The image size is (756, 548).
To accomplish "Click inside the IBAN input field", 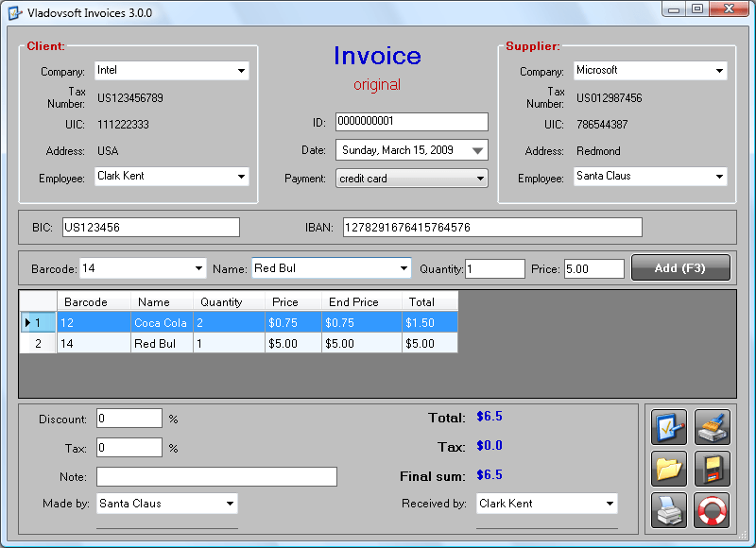I will 491,227.
